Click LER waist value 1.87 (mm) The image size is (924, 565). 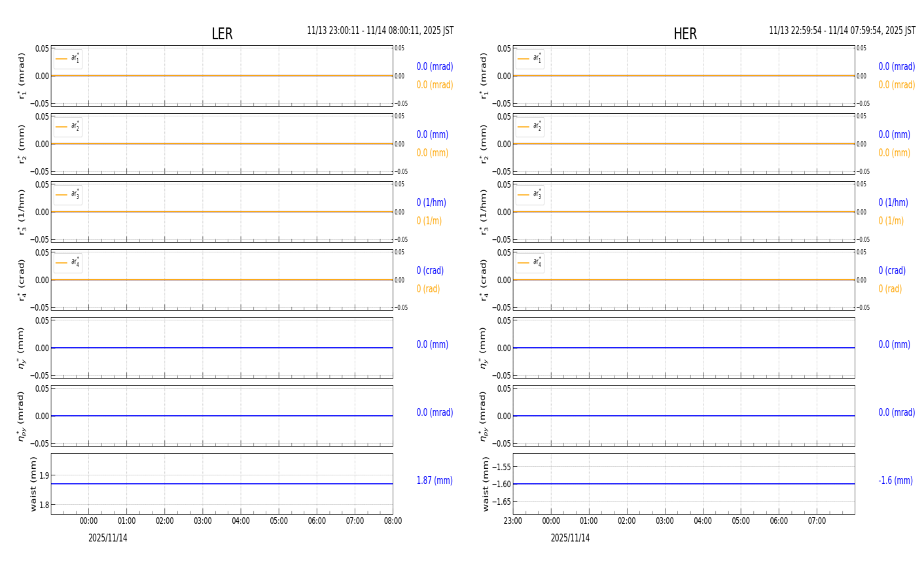pyautogui.click(x=435, y=481)
